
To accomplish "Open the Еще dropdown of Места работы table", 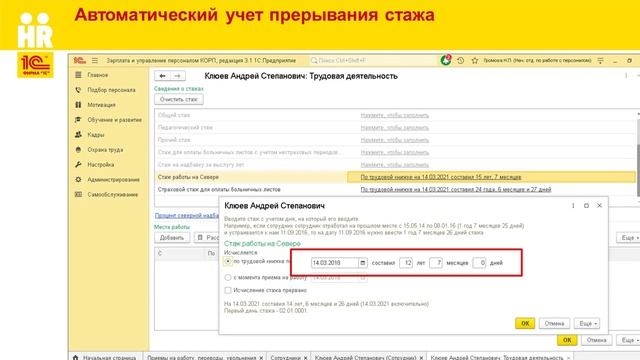I will (x=629, y=238).
